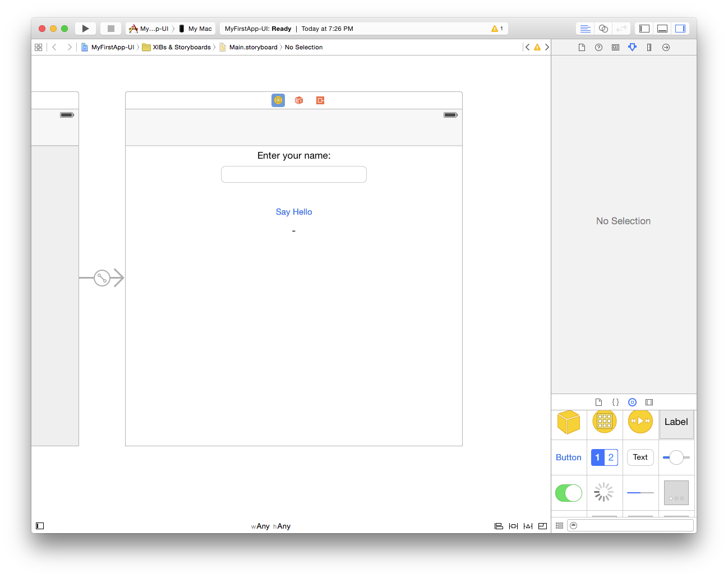Run the app with the Play button
Image resolution: width=728 pixels, height=578 pixels.
(x=85, y=29)
